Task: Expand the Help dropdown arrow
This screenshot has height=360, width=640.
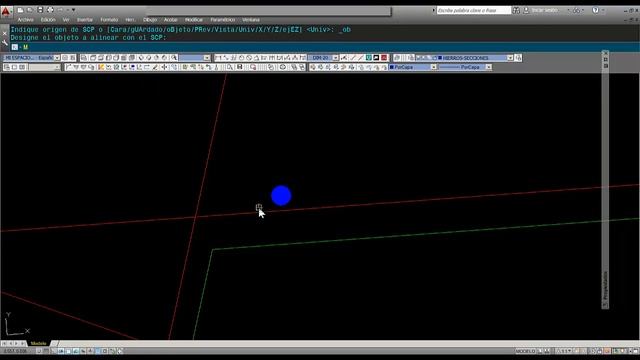Action: (x=602, y=10)
